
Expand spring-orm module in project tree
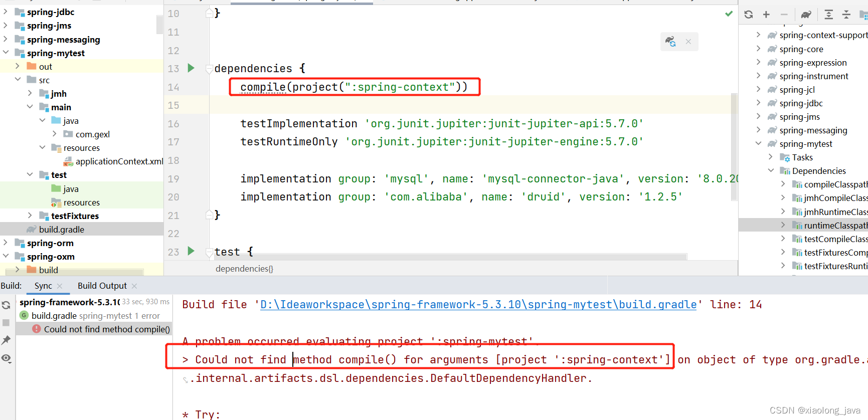(x=6, y=242)
